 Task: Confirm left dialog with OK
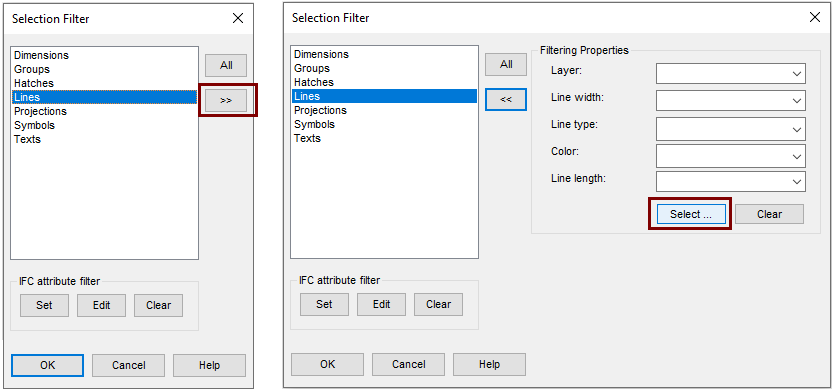47,365
